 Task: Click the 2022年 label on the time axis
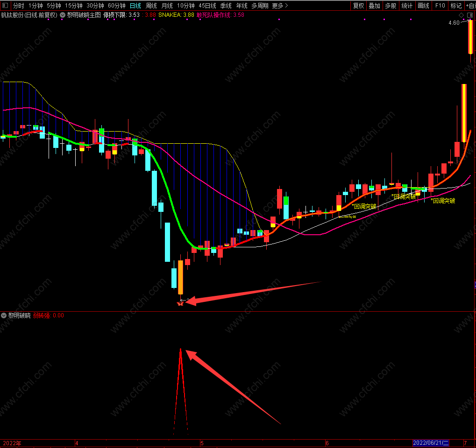(x=12, y=443)
